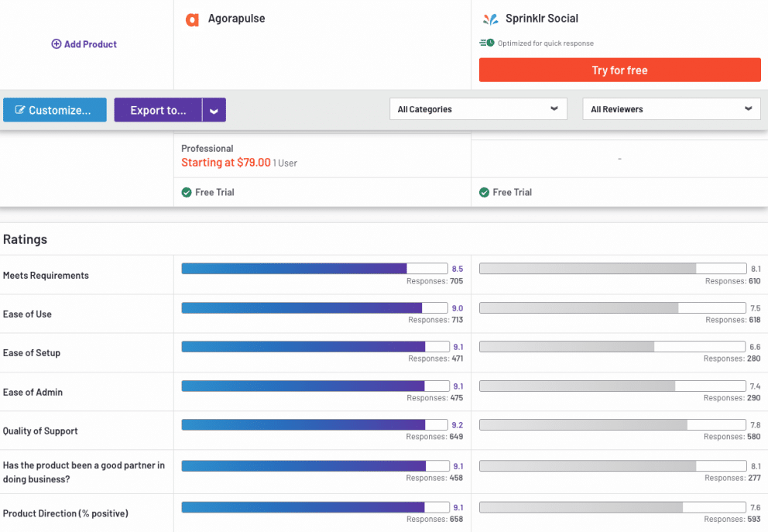
Task: Click the Optimized for quick response text
Action: [x=546, y=43]
